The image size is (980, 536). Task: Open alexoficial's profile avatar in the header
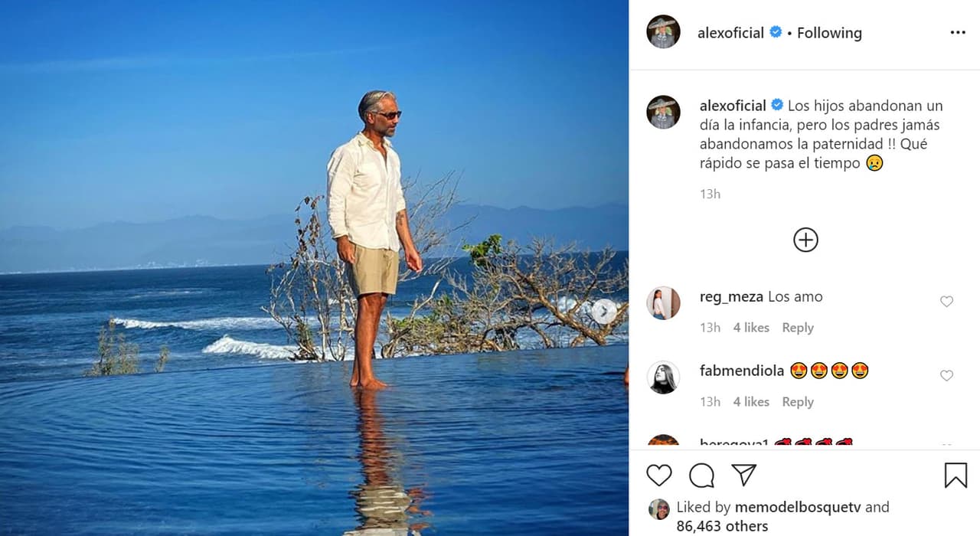pos(663,32)
